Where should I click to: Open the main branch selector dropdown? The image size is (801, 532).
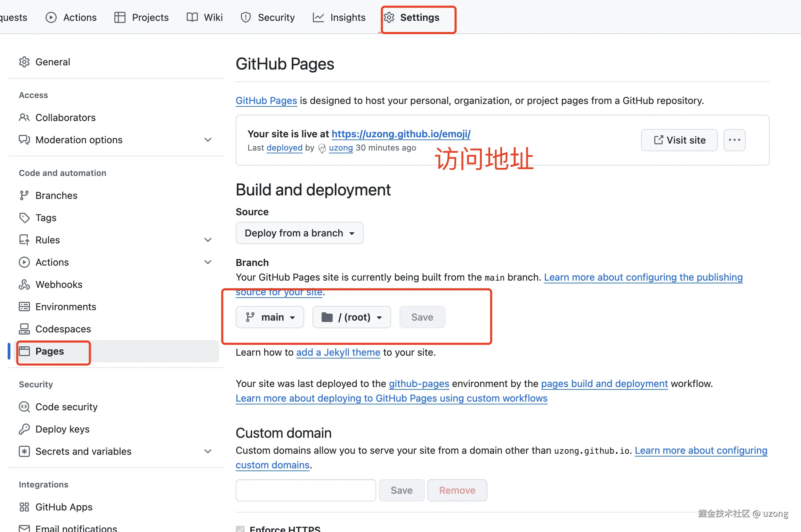point(270,317)
